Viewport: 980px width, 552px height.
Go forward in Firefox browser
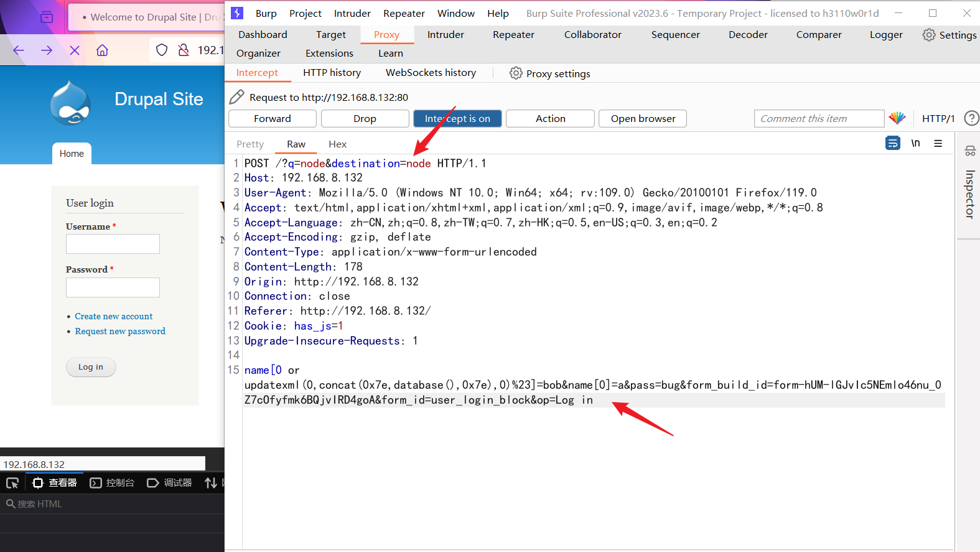pyautogui.click(x=47, y=50)
